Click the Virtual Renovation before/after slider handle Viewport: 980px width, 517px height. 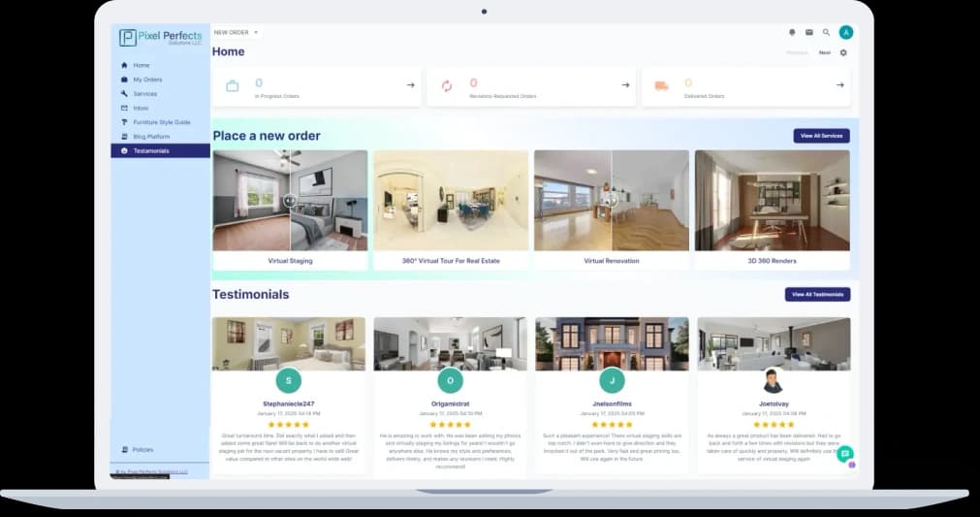pos(612,200)
